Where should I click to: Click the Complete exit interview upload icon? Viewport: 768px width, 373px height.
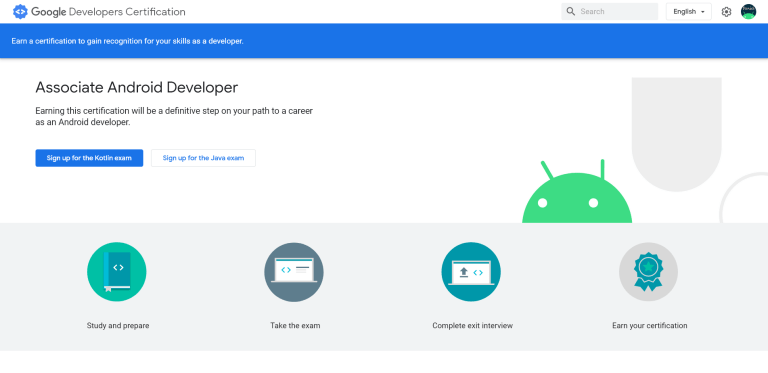point(471,272)
